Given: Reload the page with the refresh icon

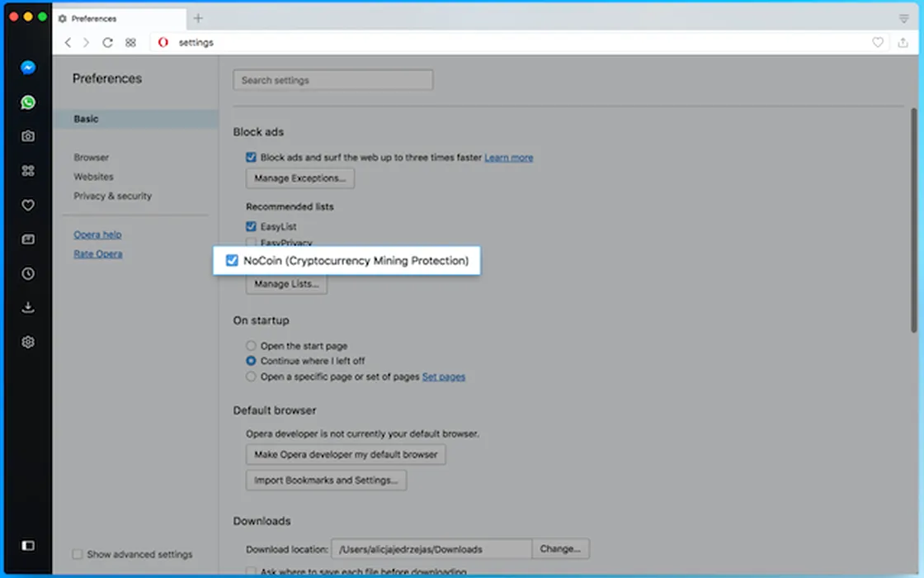Looking at the screenshot, I should pos(107,42).
